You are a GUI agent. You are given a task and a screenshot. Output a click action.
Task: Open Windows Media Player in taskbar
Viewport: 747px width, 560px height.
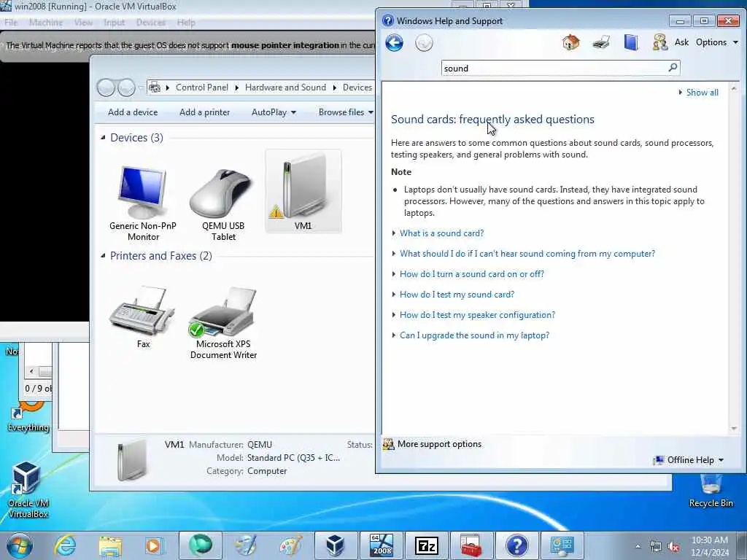pyautogui.click(x=154, y=545)
